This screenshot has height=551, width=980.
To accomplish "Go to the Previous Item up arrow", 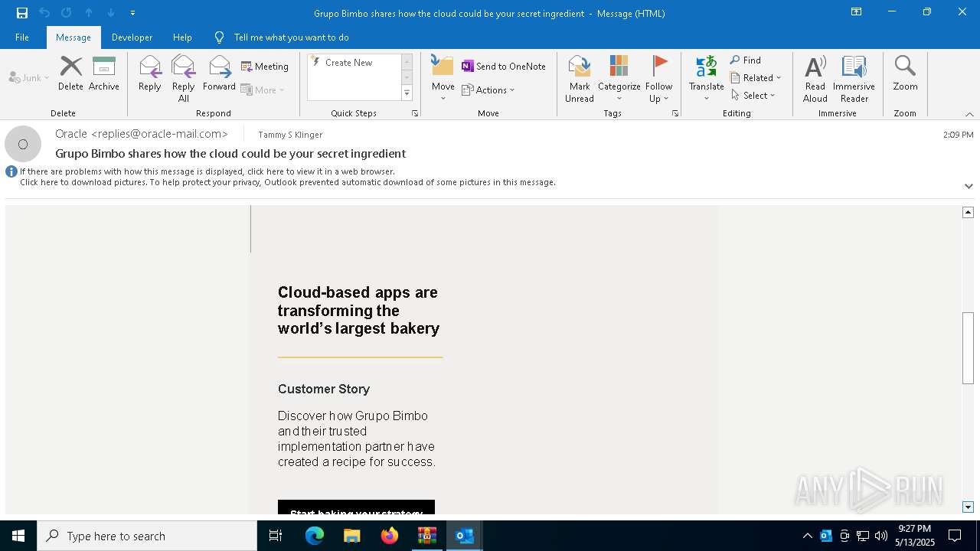I will (89, 13).
